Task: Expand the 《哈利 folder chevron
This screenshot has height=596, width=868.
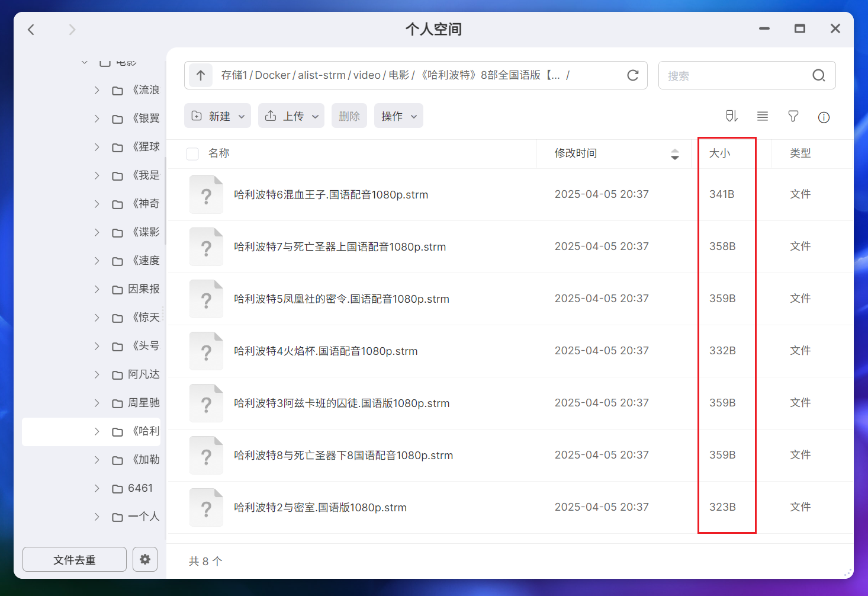Action: click(97, 431)
